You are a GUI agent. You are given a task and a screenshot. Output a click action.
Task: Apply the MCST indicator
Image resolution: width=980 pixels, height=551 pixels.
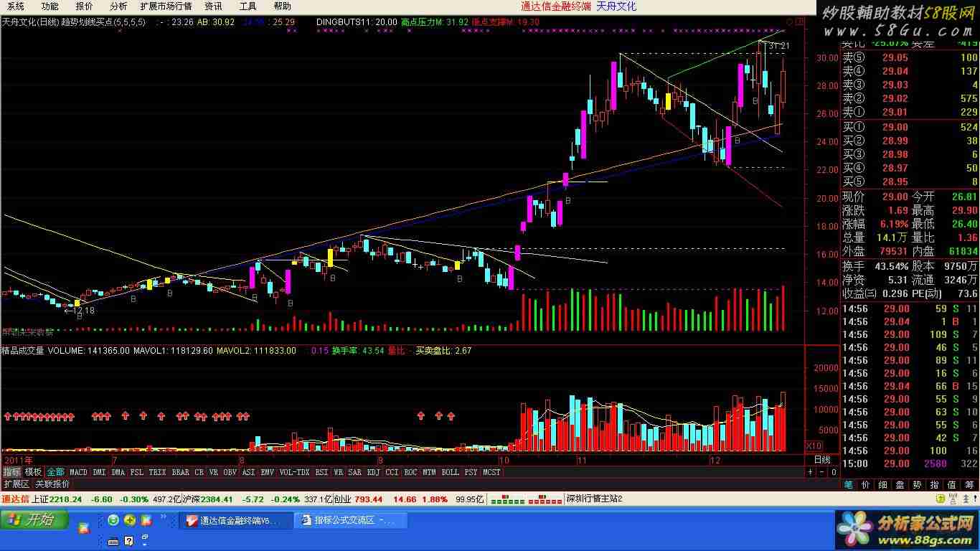[x=491, y=472]
